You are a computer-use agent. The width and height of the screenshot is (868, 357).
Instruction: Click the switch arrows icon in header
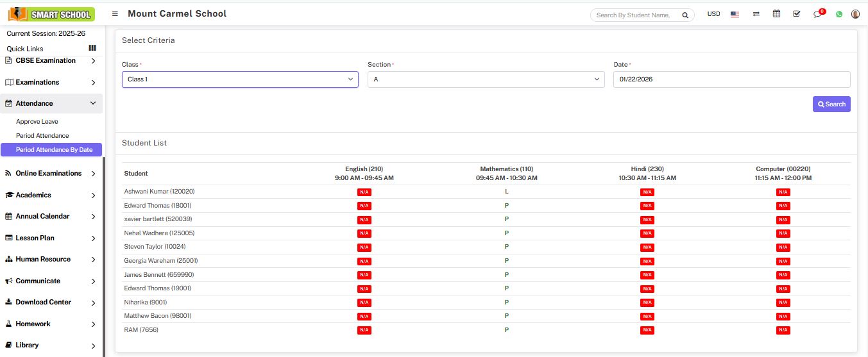(756, 14)
